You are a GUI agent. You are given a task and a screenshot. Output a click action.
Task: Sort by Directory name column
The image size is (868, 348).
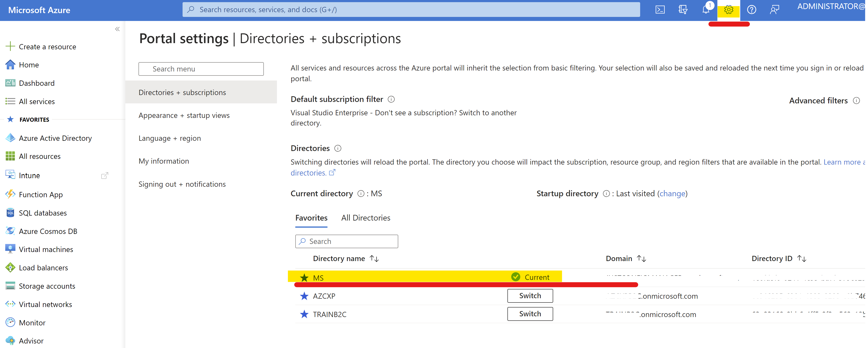point(346,258)
